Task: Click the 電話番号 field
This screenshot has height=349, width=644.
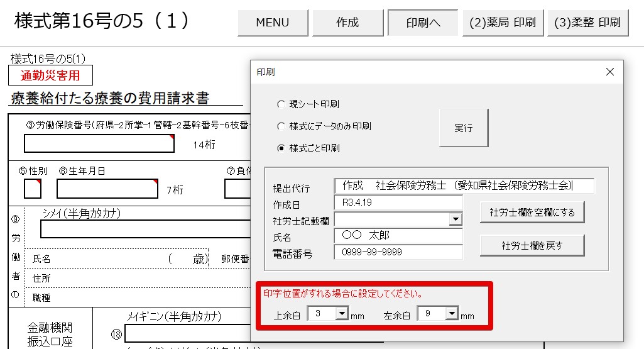Action: point(398,252)
